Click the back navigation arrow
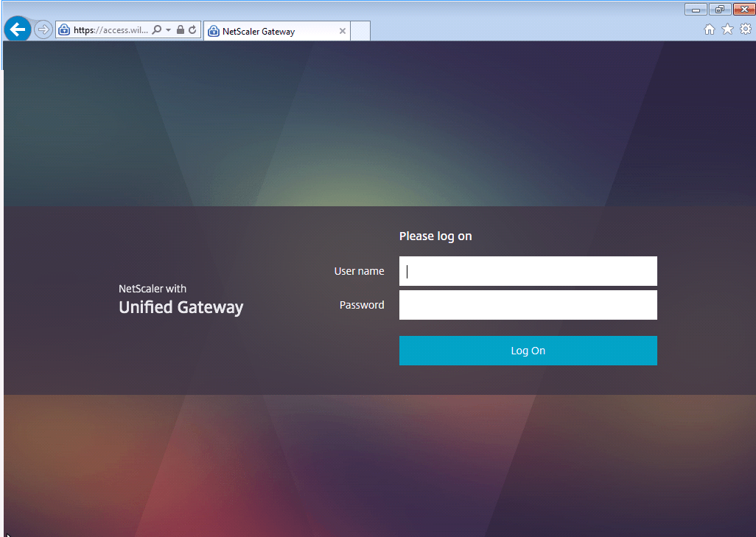756x537 pixels. coord(17,29)
